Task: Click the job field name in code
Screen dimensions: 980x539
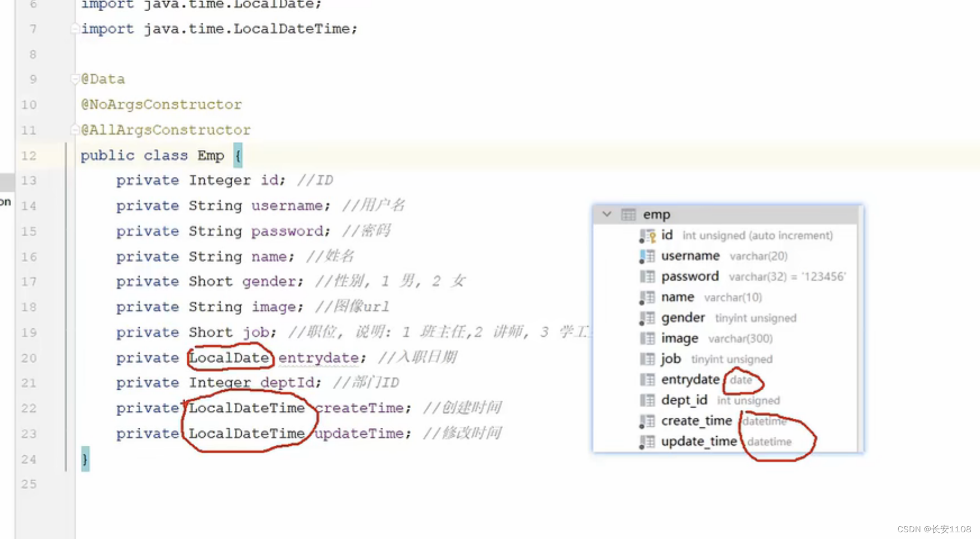Action: [256, 332]
